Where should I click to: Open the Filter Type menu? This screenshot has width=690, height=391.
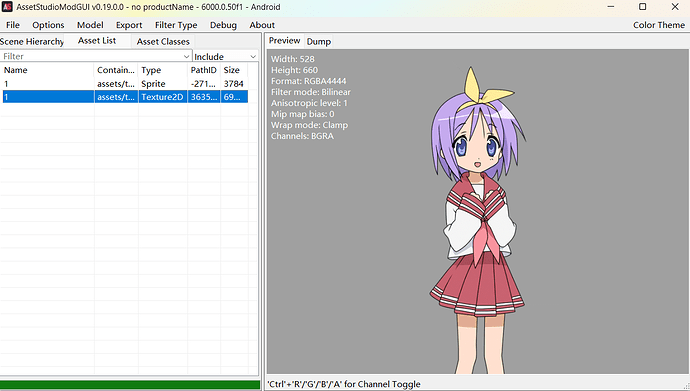point(176,25)
